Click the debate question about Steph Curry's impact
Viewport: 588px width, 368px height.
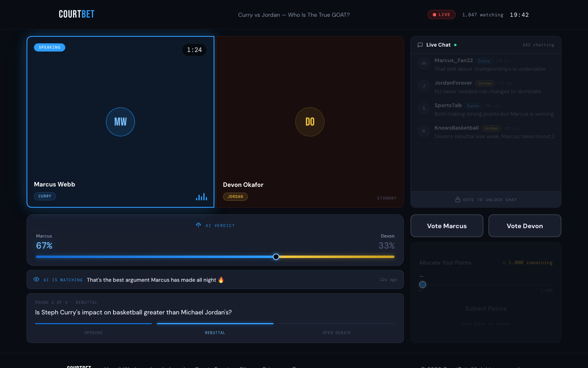click(x=134, y=312)
